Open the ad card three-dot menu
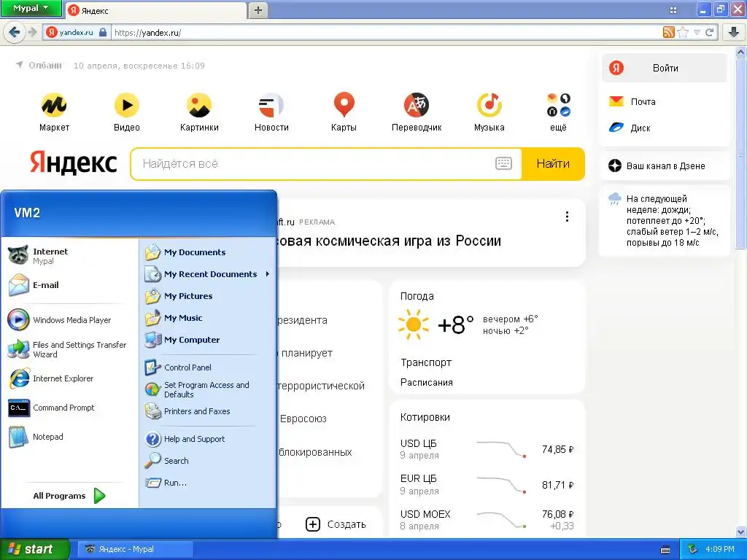 pyautogui.click(x=567, y=217)
